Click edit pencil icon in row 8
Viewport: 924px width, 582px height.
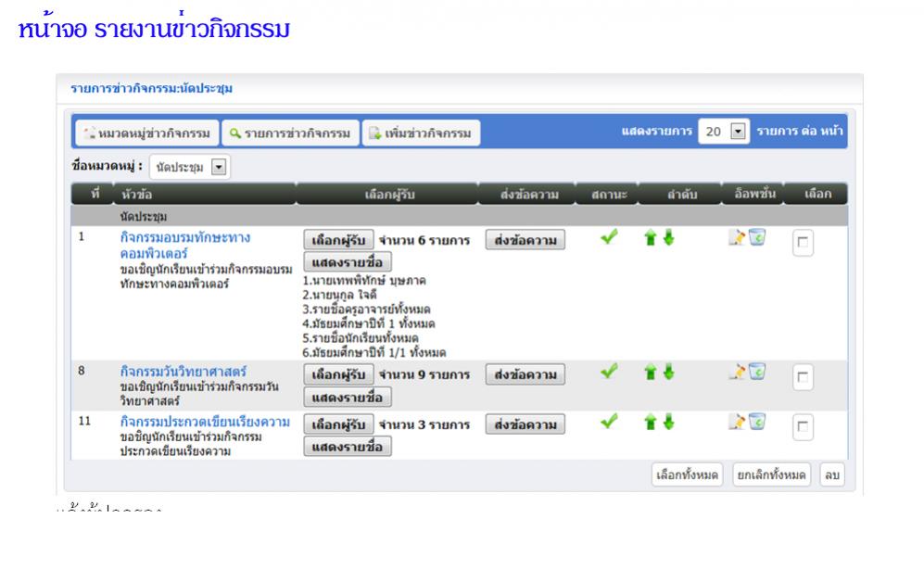point(737,372)
